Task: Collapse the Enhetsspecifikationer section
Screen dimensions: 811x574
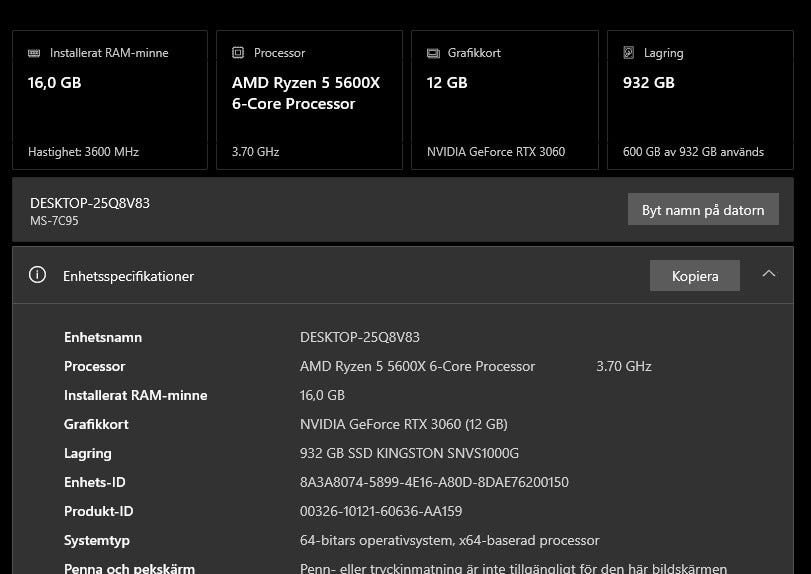Action: tap(768, 274)
